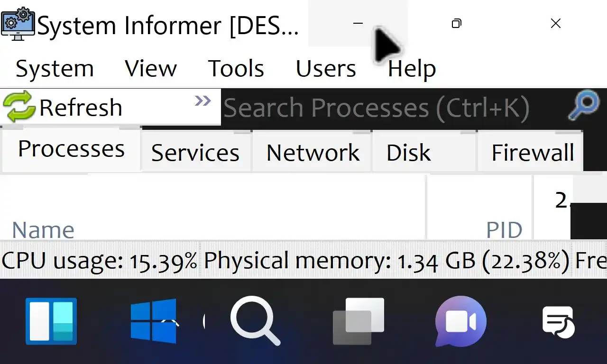607x364 pixels.
Task: Switch to the Network tab
Action: tap(313, 153)
